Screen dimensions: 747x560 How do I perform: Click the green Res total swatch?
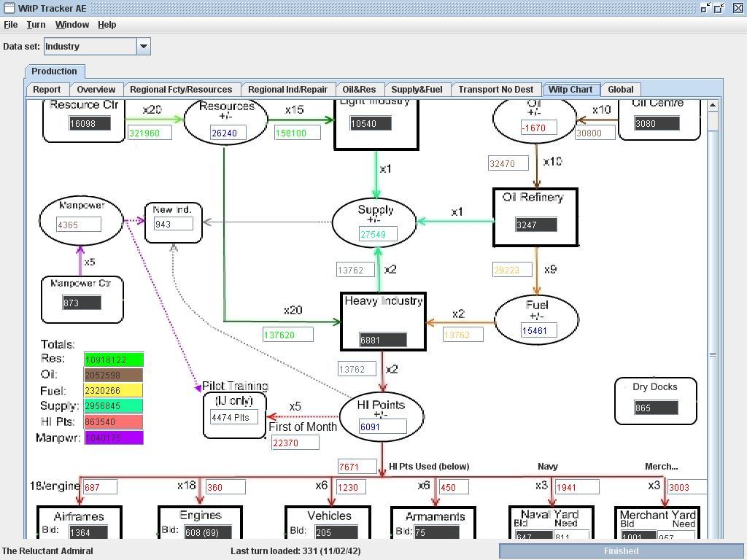click(x=114, y=359)
